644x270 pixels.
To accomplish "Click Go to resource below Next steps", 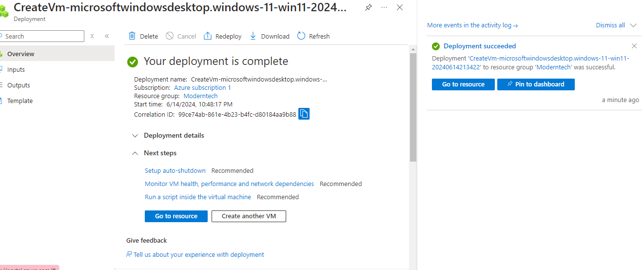I will click(x=176, y=216).
